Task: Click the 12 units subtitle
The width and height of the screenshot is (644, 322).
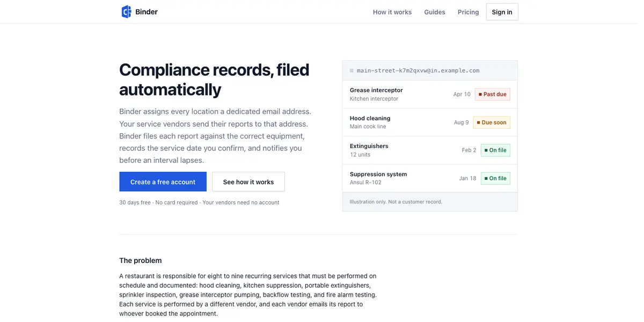Action: coord(360,155)
